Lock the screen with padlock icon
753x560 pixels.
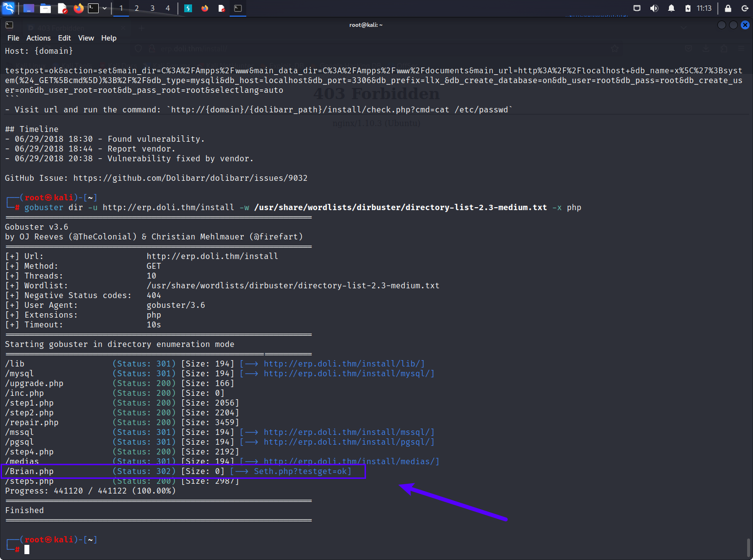tap(728, 8)
